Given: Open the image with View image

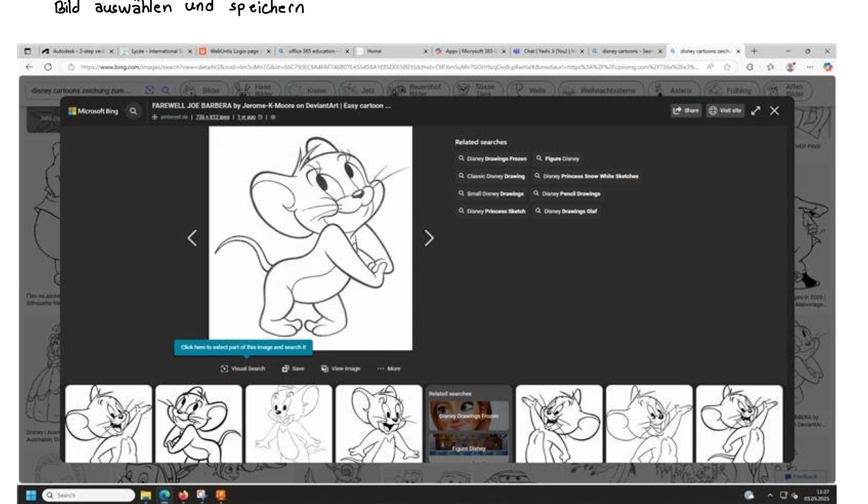Looking at the screenshot, I should point(341,369).
